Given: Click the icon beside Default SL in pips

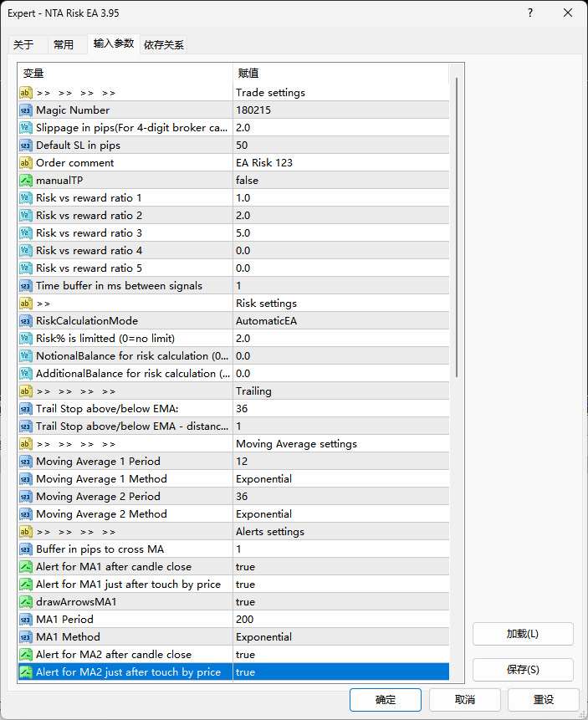Looking at the screenshot, I should [26, 146].
